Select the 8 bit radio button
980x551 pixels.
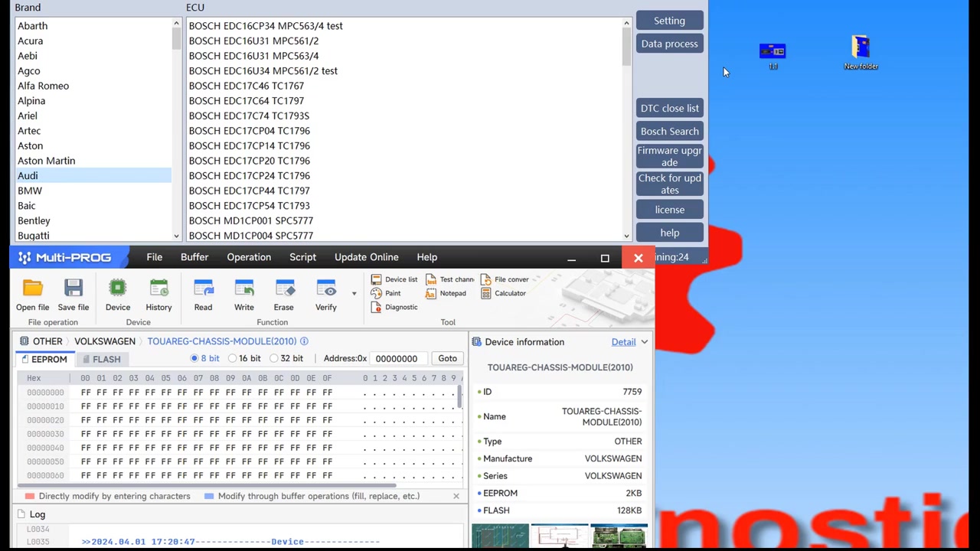coord(194,358)
